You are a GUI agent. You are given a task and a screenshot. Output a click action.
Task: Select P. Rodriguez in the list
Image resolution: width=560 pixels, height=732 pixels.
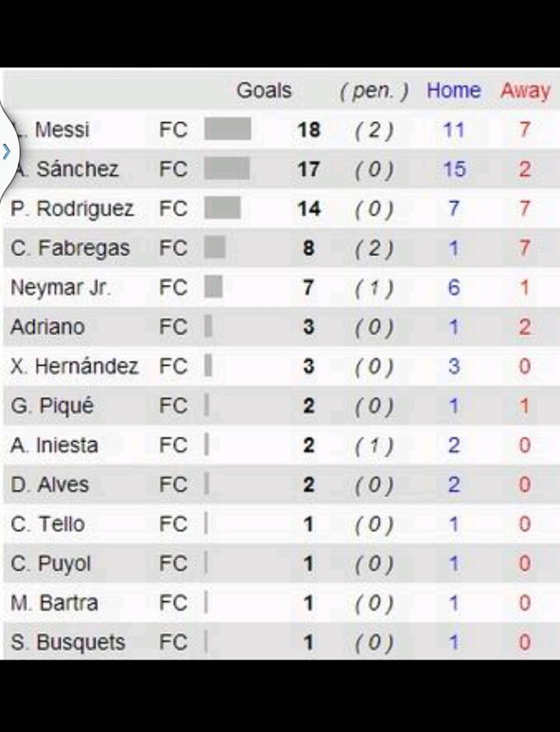pyautogui.click(x=72, y=209)
